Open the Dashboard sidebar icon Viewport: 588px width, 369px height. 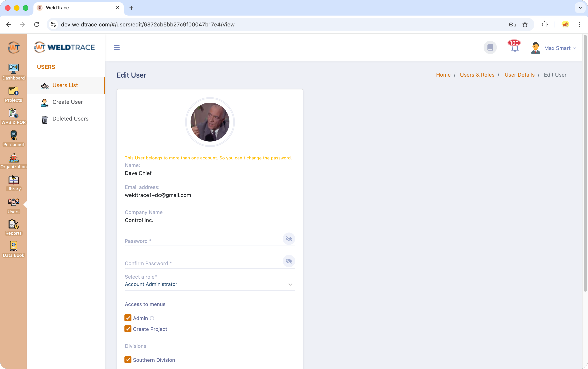[x=13, y=72]
